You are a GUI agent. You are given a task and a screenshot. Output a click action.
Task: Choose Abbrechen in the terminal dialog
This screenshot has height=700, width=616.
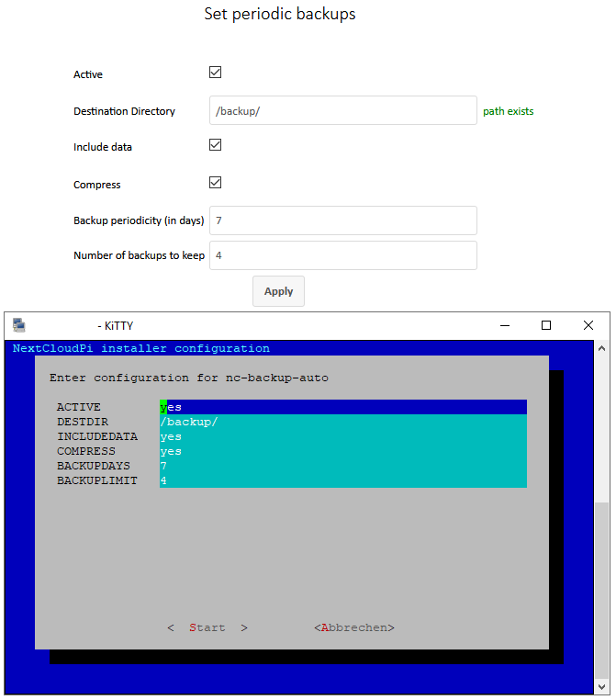pos(353,627)
